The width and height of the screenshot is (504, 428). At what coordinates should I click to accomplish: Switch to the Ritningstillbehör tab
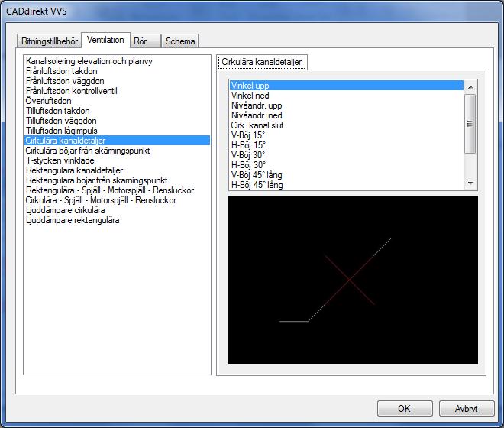coord(49,41)
